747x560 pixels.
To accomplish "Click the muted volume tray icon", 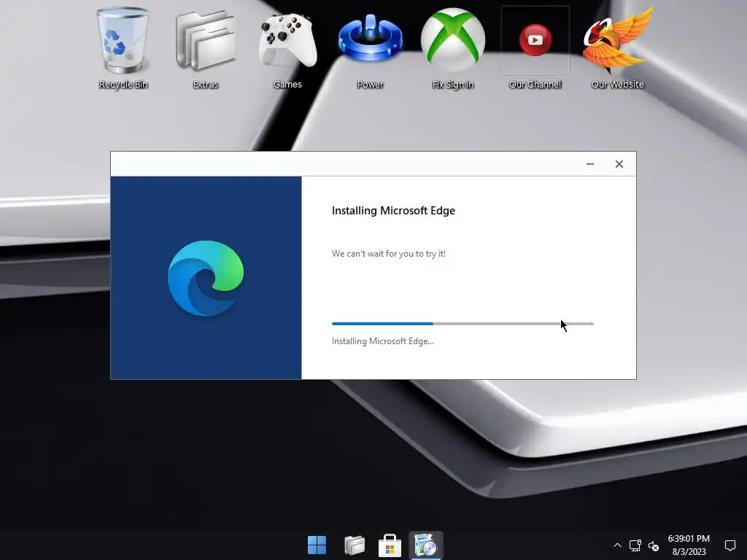I will click(x=654, y=545).
